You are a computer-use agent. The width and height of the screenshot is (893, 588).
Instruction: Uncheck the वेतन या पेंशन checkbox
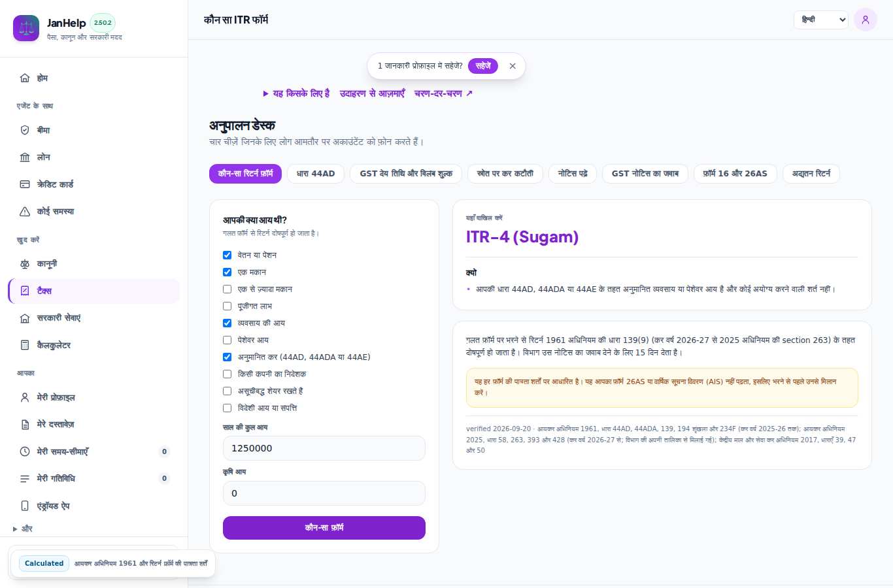coord(227,255)
